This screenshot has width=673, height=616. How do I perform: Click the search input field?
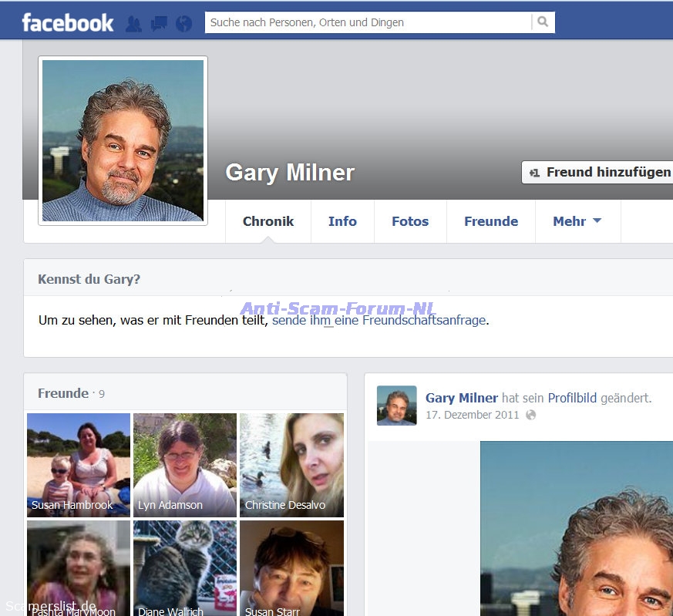368,22
